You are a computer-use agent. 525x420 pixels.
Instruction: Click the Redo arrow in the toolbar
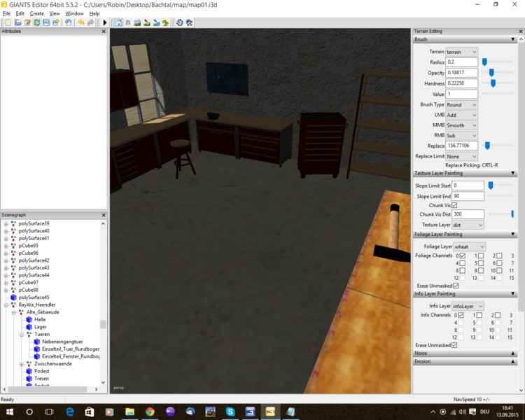(91, 22)
